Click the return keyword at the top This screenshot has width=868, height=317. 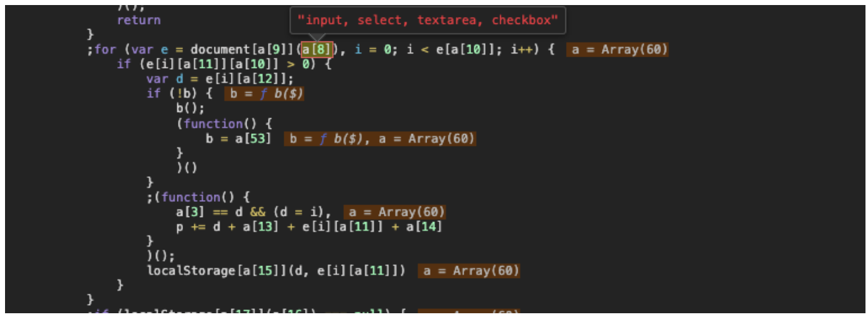[x=138, y=20]
